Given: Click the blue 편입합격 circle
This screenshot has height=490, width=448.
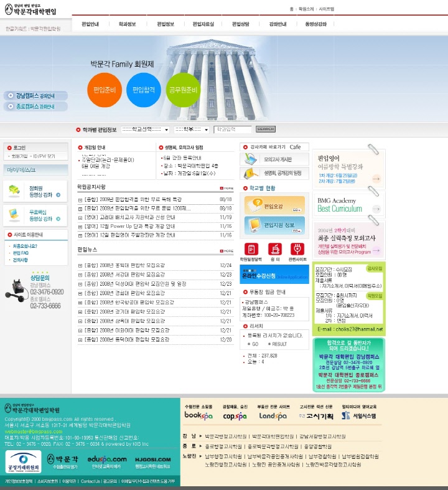Looking at the screenshot, I should (x=144, y=90).
